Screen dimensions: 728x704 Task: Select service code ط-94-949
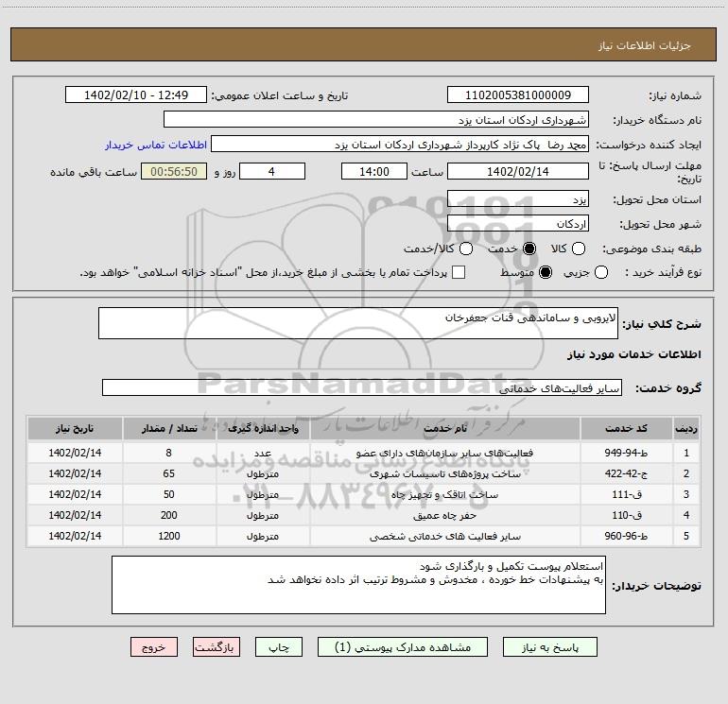point(626,453)
